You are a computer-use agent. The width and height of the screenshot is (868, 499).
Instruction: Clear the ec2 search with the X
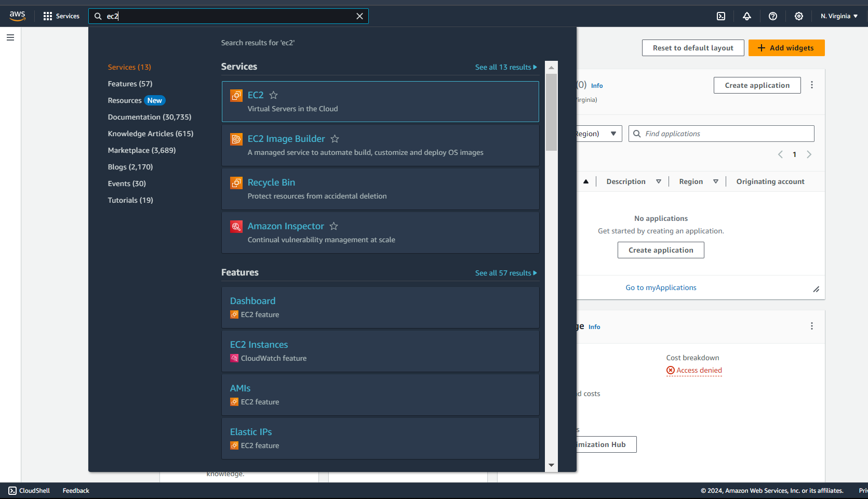tap(360, 16)
